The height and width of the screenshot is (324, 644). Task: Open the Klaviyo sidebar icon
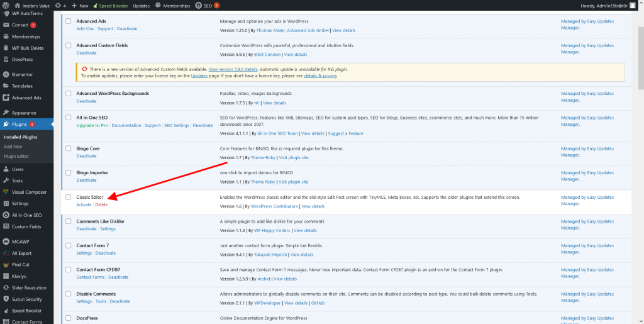6,276
